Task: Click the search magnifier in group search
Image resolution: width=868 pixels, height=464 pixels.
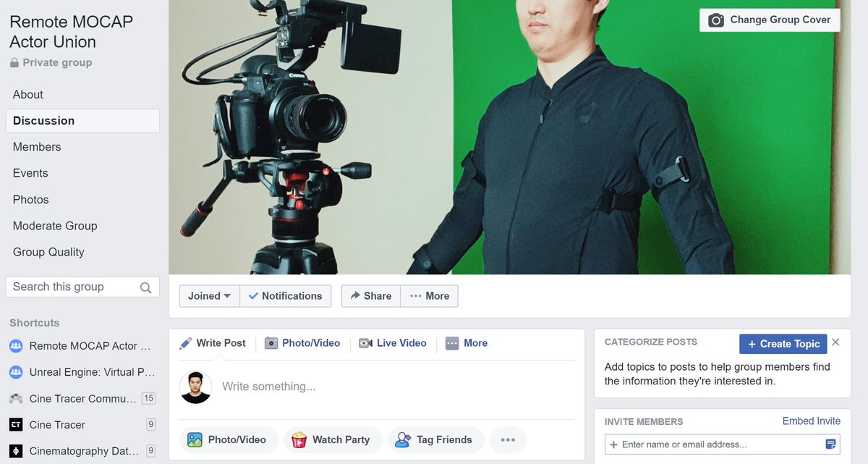Action: [x=147, y=287]
